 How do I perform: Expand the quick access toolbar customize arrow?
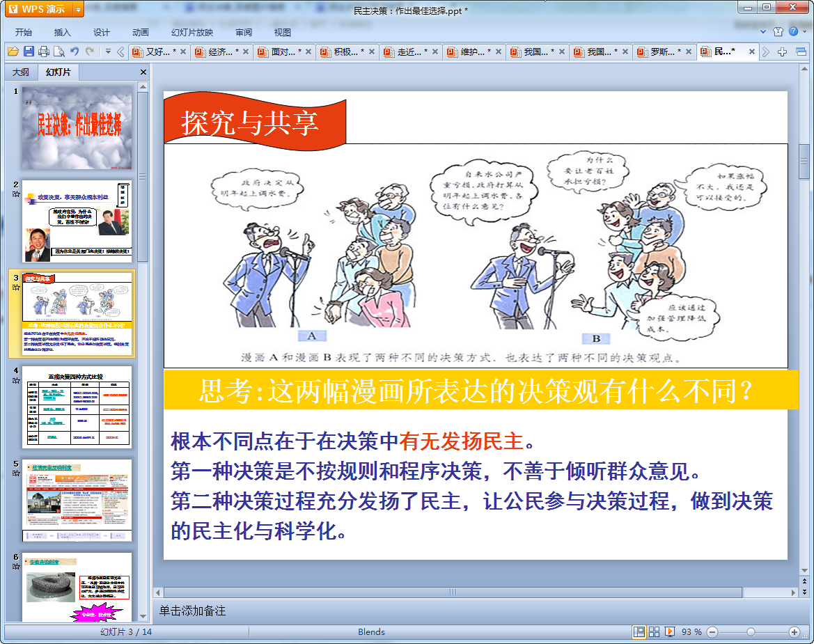[108, 52]
